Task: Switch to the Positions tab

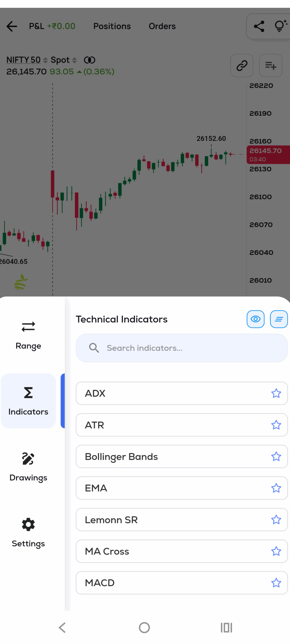Action: [112, 26]
